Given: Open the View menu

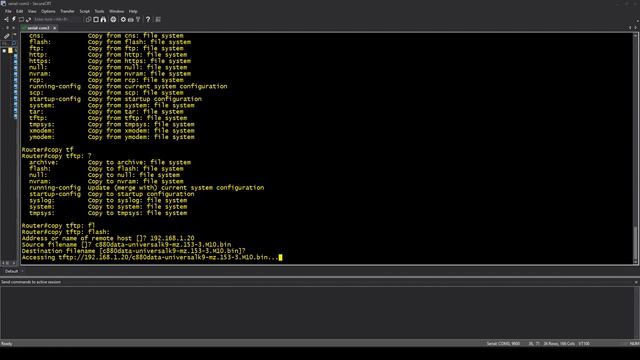Looking at the screenshot, I should pos(32,11).
